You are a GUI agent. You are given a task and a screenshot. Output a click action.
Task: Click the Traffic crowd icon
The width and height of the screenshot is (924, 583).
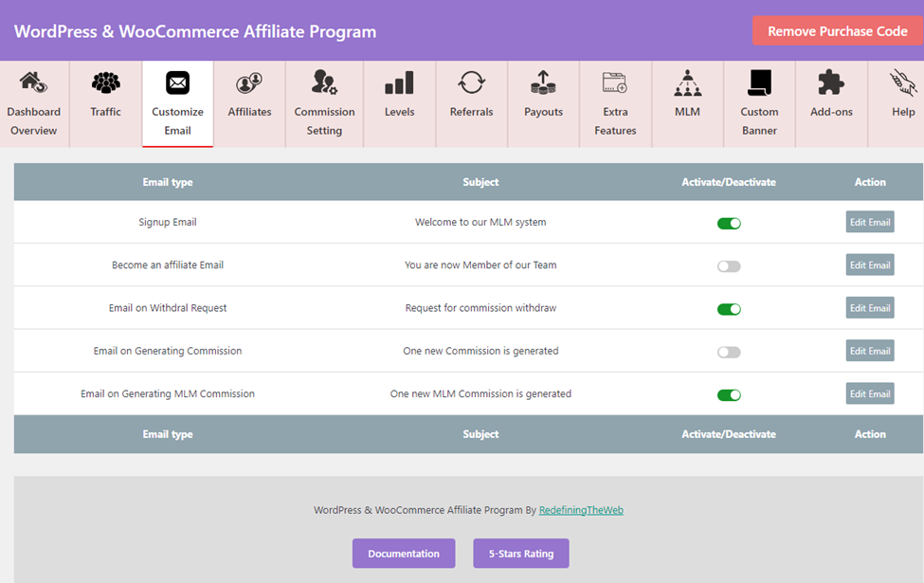pos(106,82)
